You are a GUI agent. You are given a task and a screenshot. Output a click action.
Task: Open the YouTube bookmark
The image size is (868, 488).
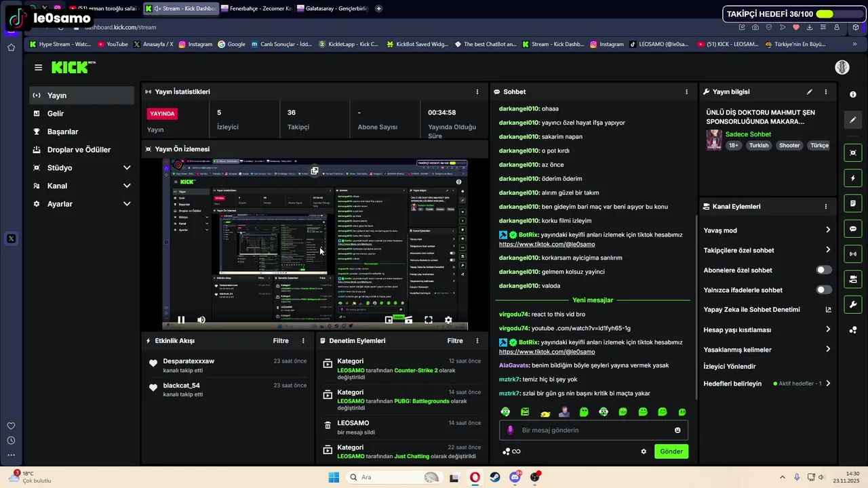[x=113, y=44]
